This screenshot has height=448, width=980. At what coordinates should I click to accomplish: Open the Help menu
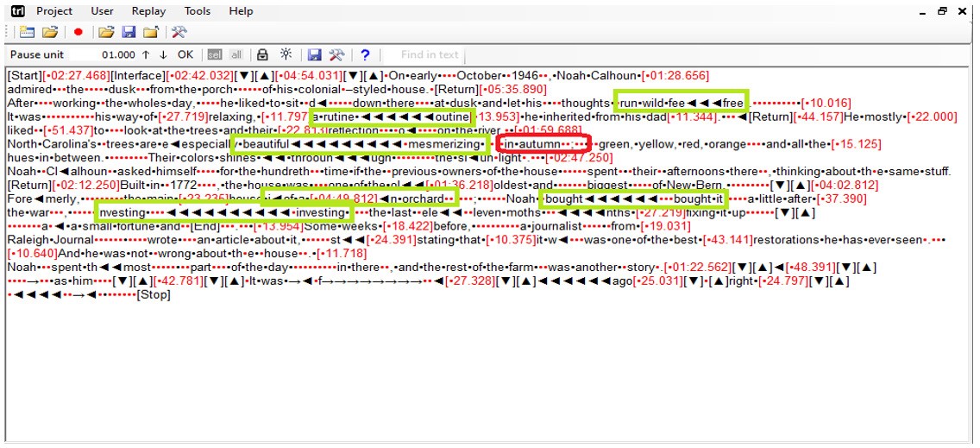[x=241, y=11]
